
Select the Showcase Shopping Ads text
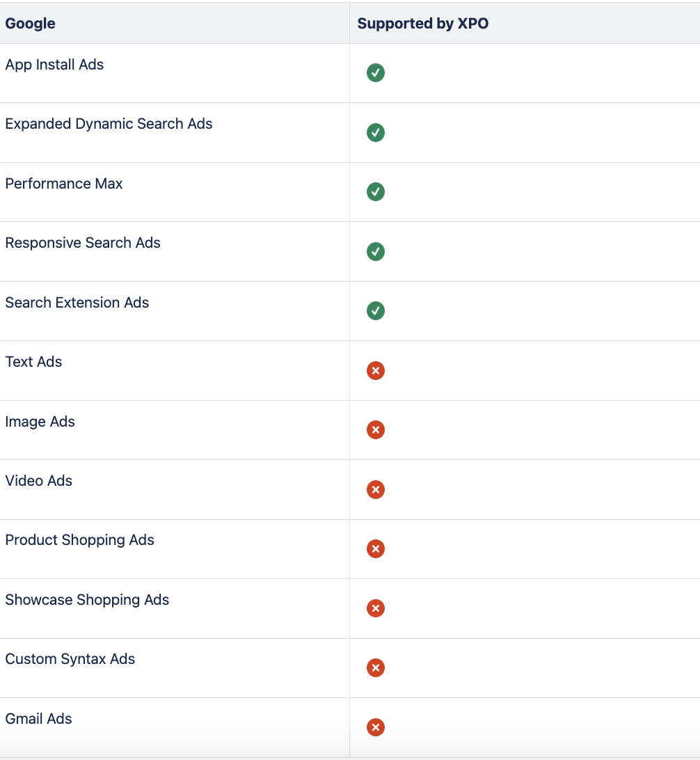(x=87, y=600)
